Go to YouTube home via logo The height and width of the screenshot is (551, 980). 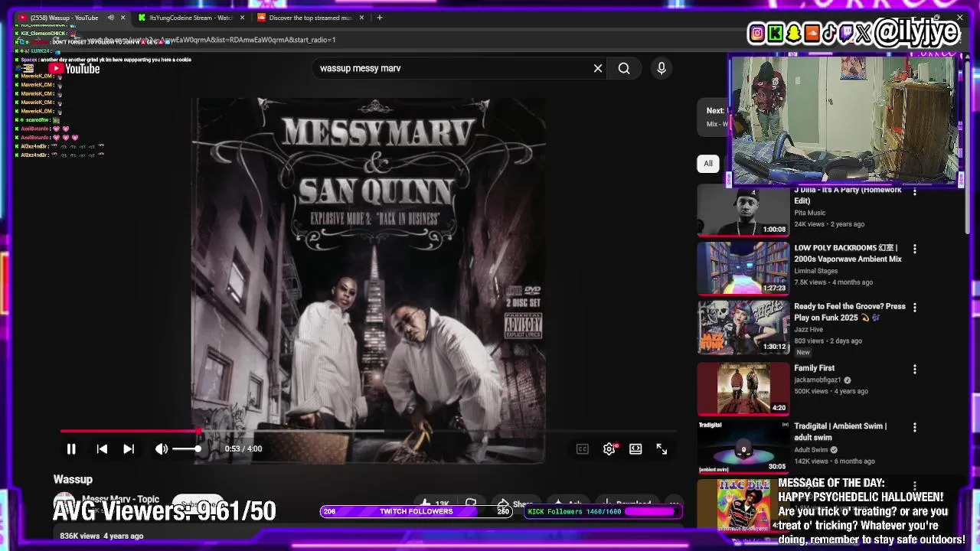pos(74,69)
